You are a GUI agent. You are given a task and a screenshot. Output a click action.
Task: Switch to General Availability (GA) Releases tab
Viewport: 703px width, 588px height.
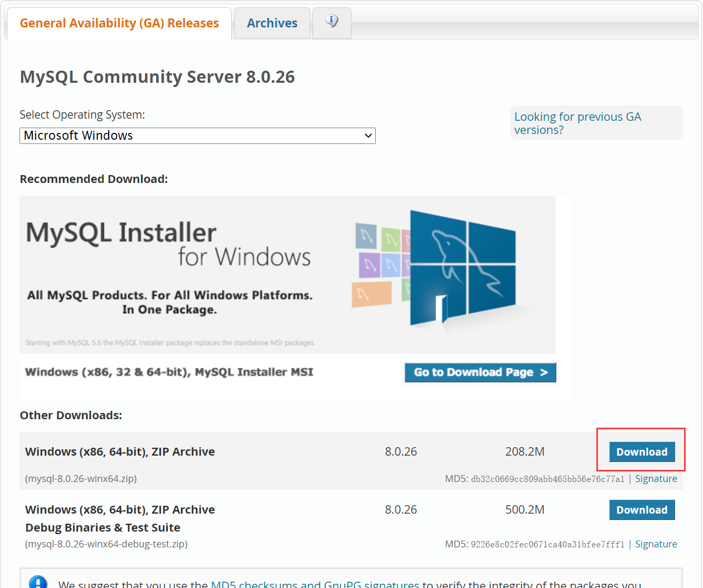pyautogui.click(x=119, y=23)
